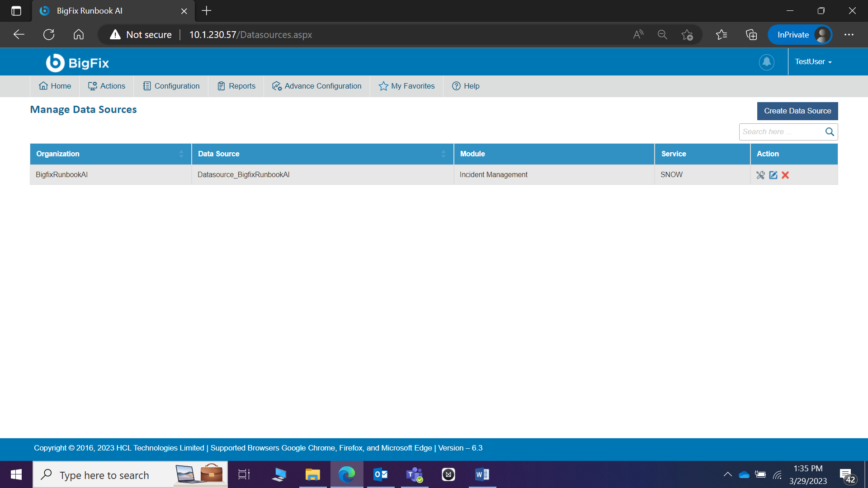Delete data source using red X icon
The image size is (868, 488).
[x=785, y=175]
